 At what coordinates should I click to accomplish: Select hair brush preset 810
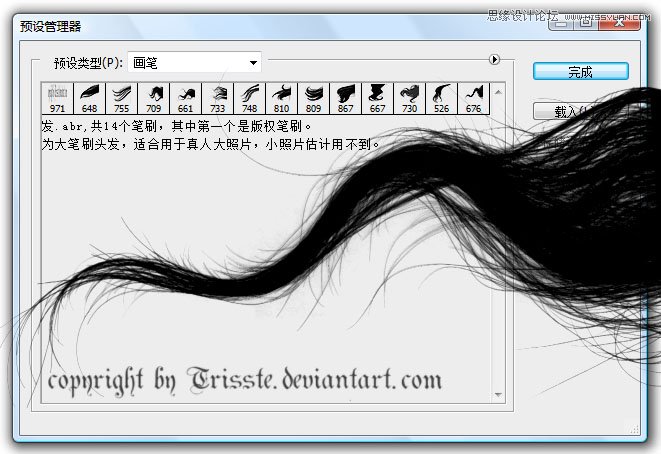click(x=282, y=98)
